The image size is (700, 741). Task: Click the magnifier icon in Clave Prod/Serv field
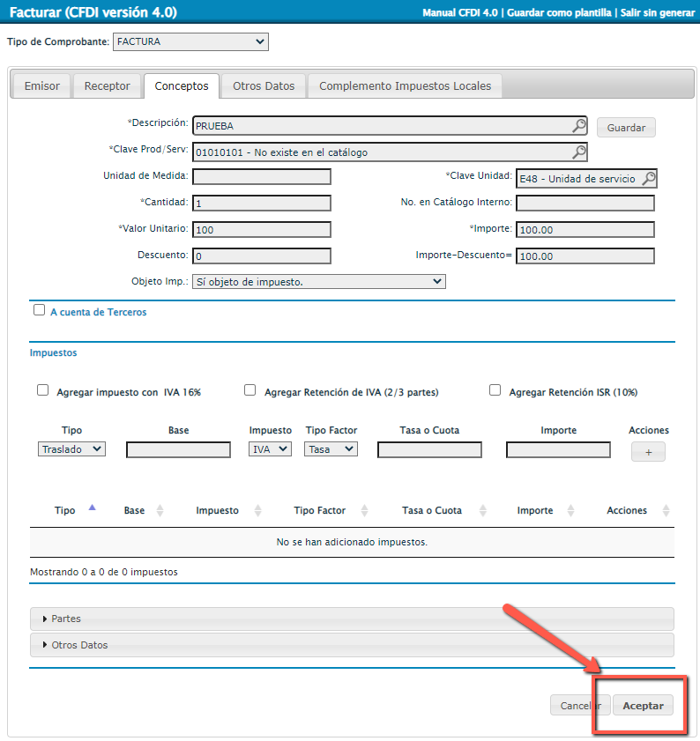[x=579, y=152]
